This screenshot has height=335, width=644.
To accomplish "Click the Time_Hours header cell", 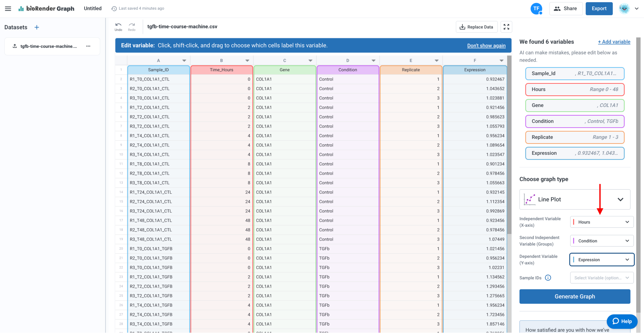I will [221, 70].
